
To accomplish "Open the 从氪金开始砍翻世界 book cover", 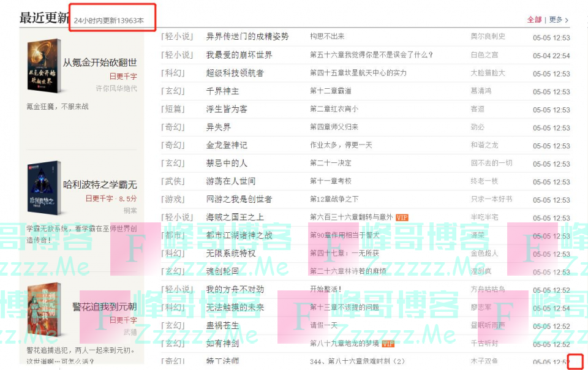I will click(x=45, y=64).
